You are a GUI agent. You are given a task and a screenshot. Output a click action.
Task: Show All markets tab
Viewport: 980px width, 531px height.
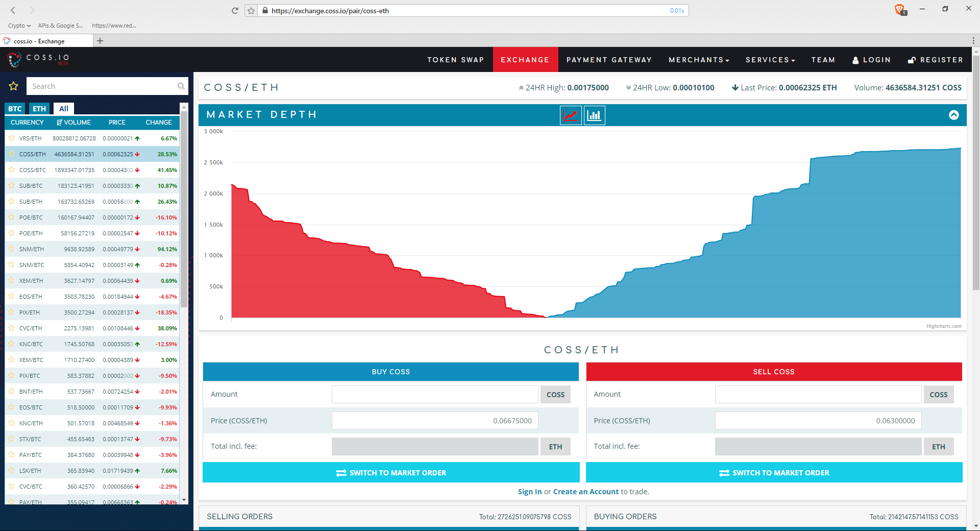(x=64, y=108)
